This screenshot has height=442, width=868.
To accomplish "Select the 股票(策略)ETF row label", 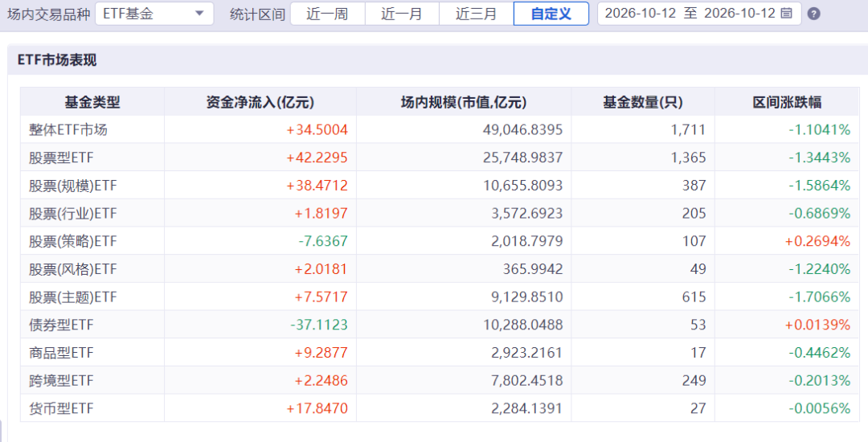I will [x=73, y=241].
